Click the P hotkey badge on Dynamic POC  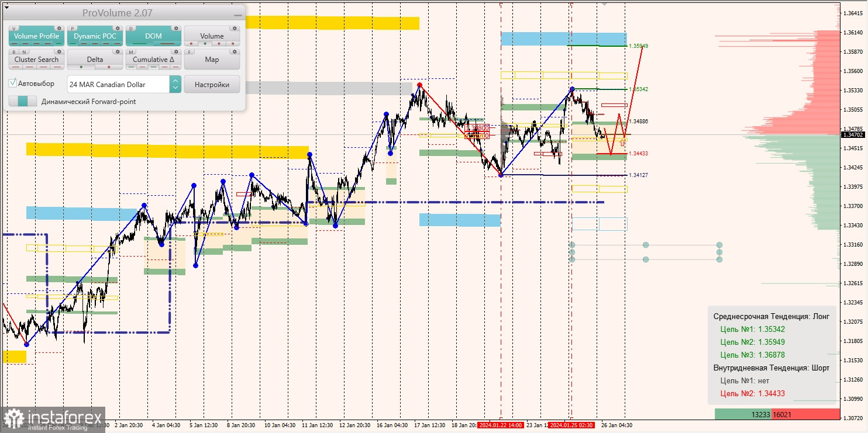[73, 29]
